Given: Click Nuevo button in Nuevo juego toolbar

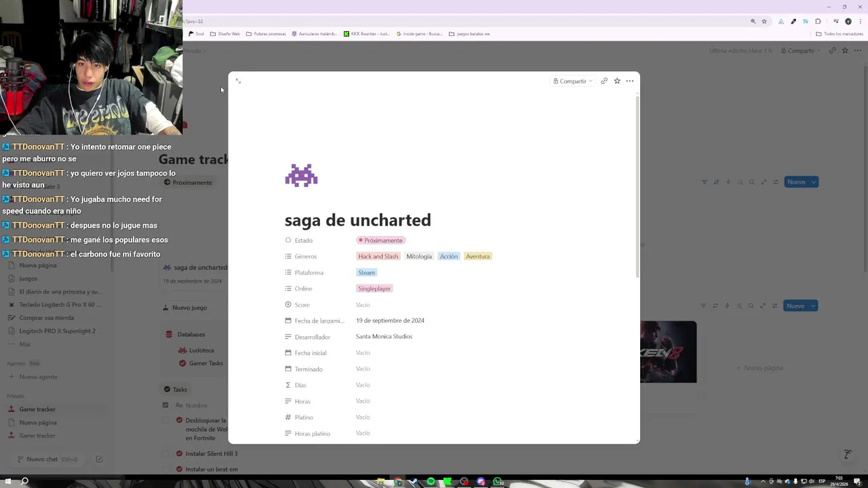Looking at the screenshot, I should pos(795,306).
